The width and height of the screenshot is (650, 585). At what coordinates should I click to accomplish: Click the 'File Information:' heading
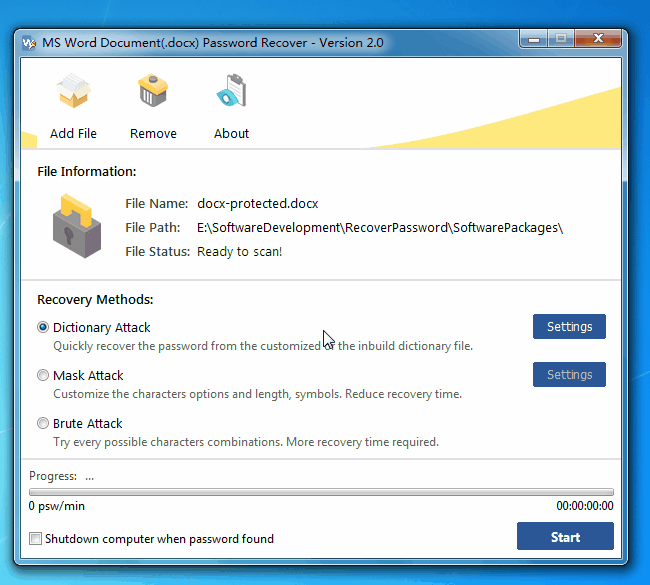click(x=87, y=172)
